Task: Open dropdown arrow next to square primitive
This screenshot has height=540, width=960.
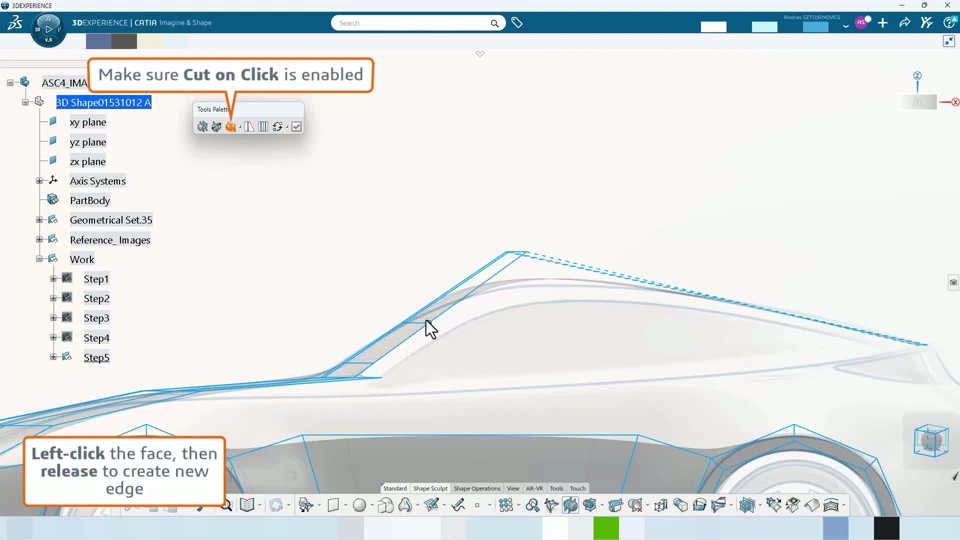Action: [346, 506]
